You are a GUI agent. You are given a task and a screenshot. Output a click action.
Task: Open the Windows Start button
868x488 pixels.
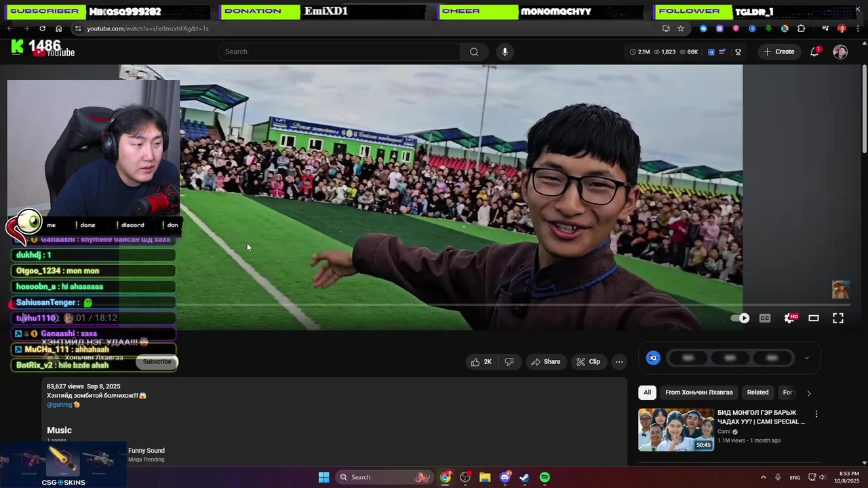click(x=323, y=477)
